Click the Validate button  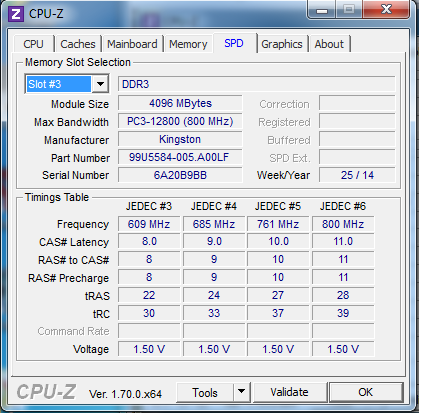click(290, 392)
